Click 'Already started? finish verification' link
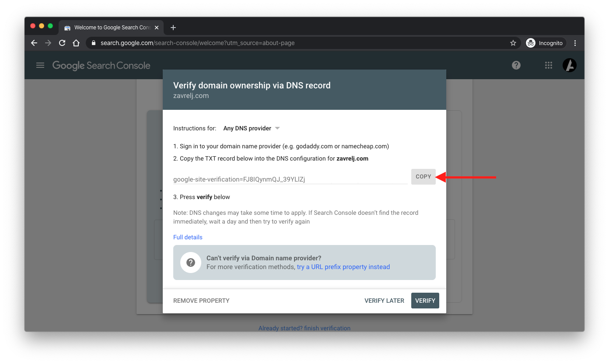Viewport: 609px width, 364px height. (x=304, y=328)
